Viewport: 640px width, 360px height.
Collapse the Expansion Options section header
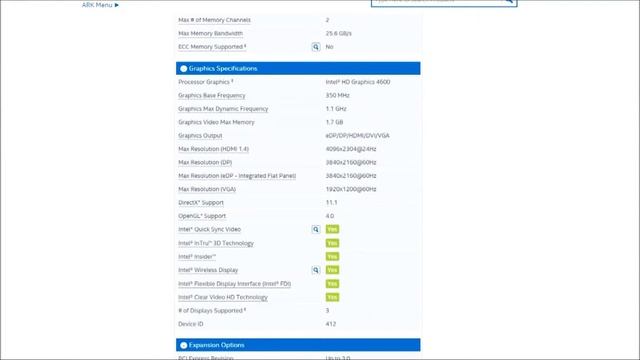(298, 345)
